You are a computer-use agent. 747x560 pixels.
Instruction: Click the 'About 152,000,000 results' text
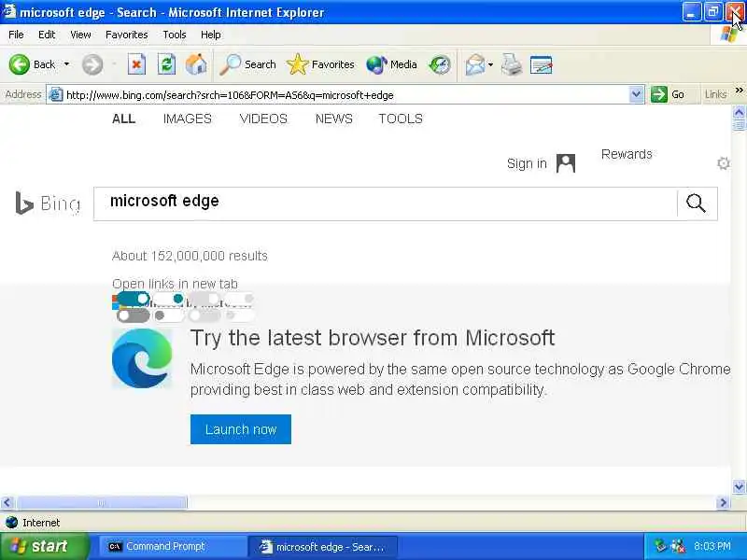[190, 256]
